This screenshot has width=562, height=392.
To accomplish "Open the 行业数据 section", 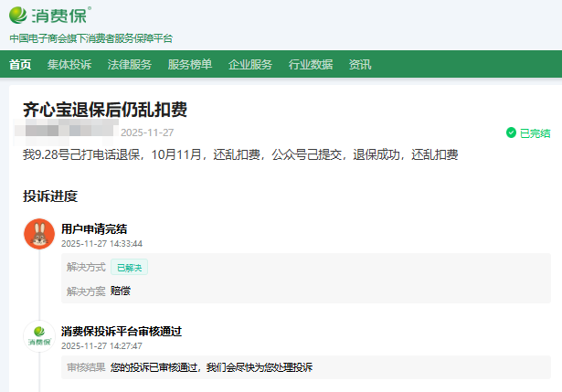I will pyautogui.click(x=311, y=64).
